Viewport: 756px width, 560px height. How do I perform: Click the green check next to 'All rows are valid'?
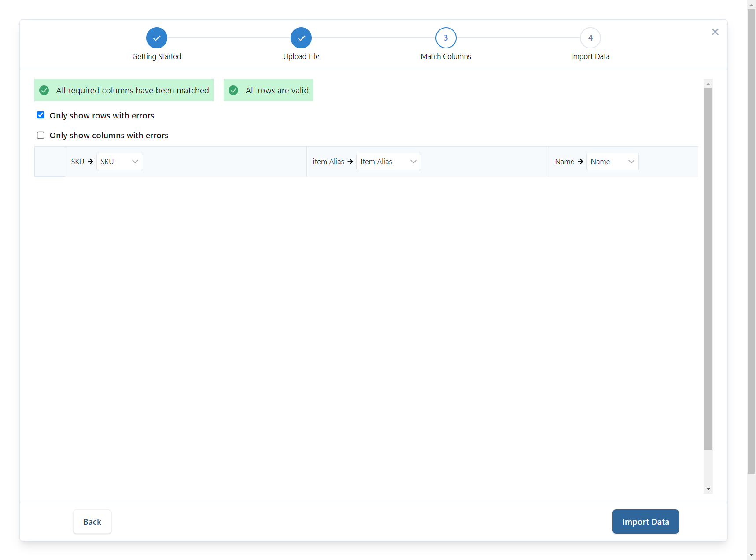233,90
